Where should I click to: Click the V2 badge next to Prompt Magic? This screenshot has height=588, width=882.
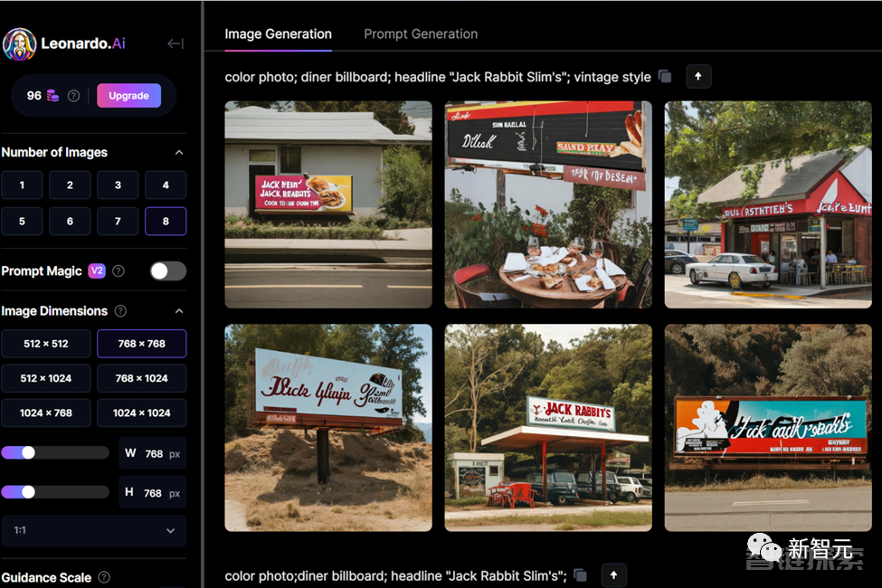(x=97, y=270)
